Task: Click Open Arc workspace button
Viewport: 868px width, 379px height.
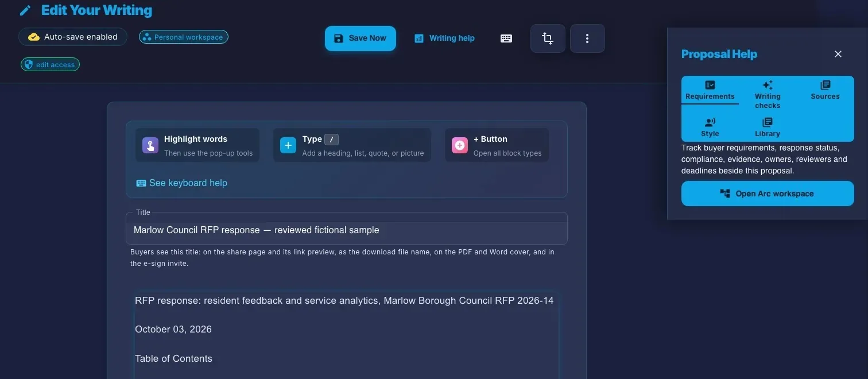Action: click(x=768, y=194)
